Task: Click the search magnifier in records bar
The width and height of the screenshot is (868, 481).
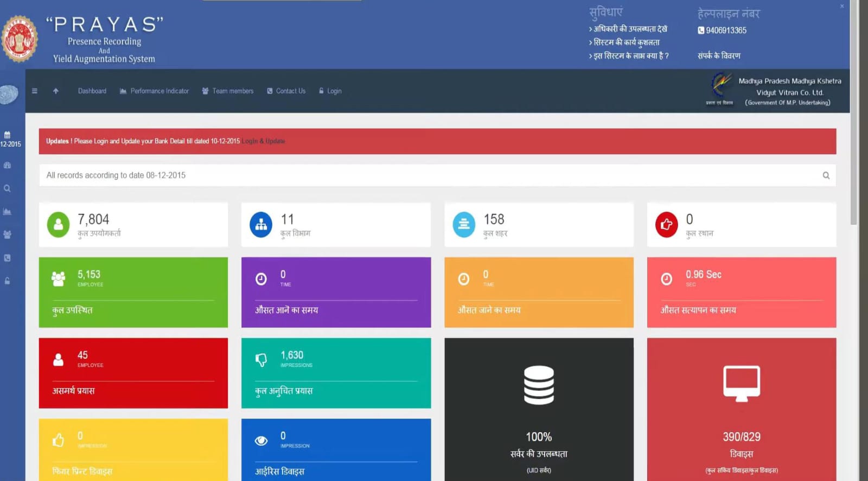Action: pyautogui.click(x=826, y=175)
